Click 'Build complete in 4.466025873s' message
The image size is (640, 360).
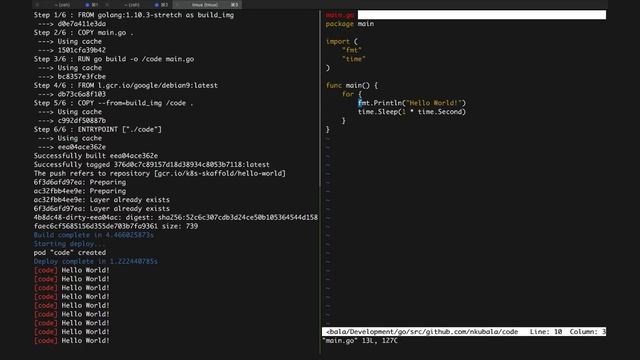coord(93,235)
